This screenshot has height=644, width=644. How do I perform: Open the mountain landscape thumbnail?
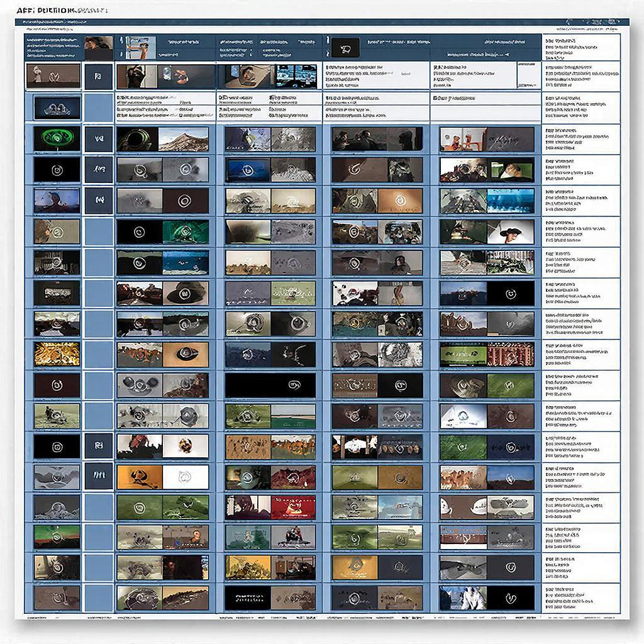tap(184, 139)
